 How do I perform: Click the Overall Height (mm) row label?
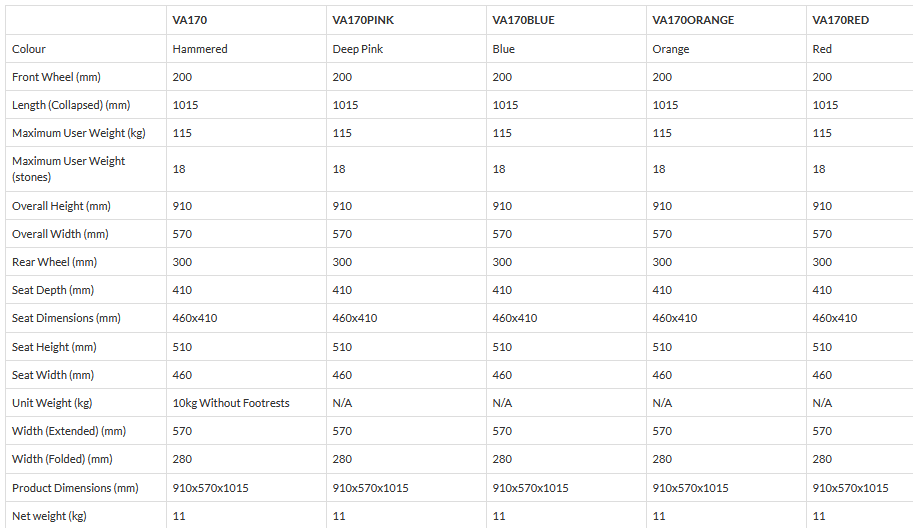(61, 206)
